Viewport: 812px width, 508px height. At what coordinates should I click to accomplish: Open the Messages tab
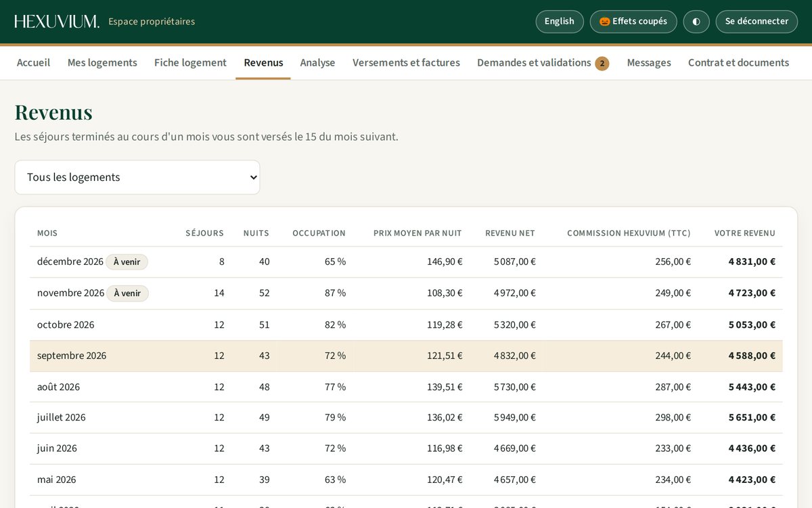pyautogui.click(x=649, y=63)
